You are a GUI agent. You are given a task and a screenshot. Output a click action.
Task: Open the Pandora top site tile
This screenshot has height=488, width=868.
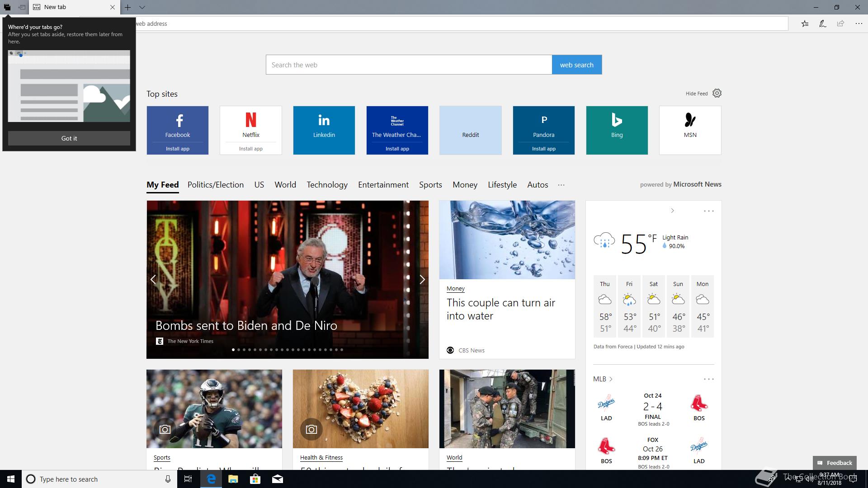[544, 124]
